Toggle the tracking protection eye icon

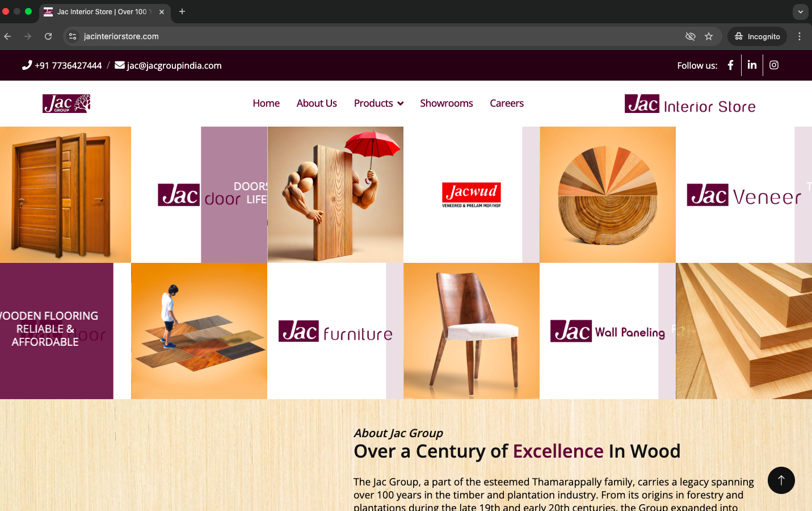pyautogui.click(x=690, y=36)
